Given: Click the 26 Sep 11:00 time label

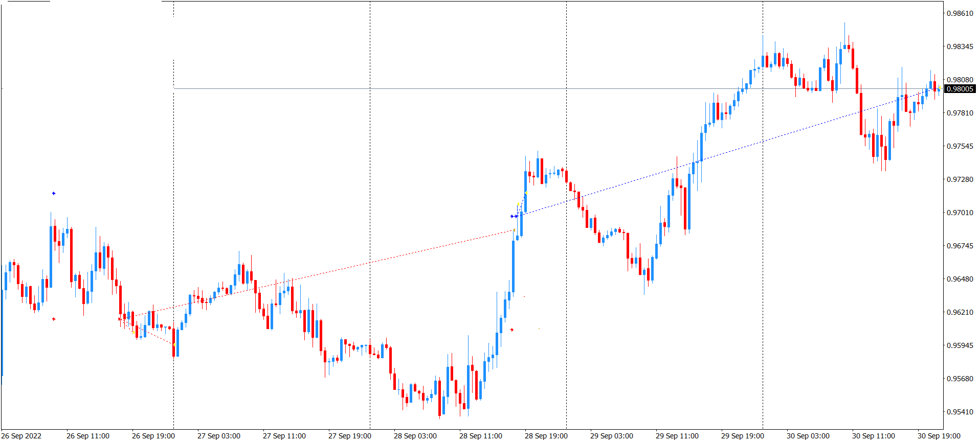Looking at the screenshot, I should click(88, 436).
